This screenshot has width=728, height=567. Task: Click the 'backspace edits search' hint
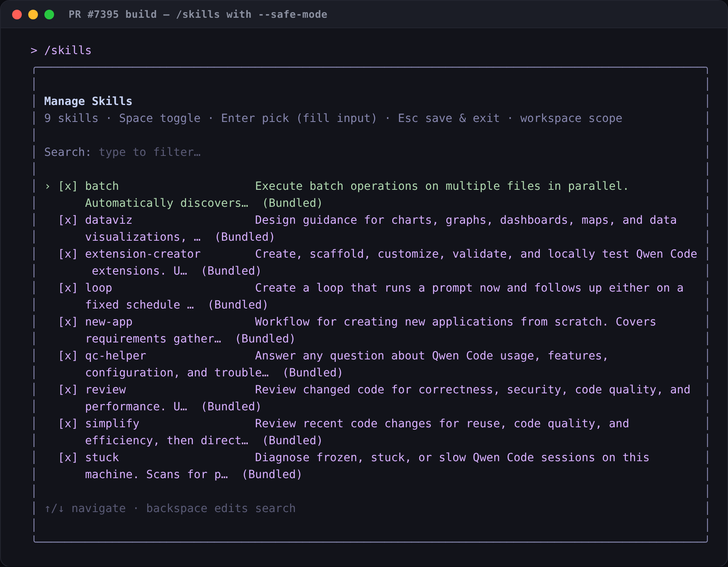point(221,508)
